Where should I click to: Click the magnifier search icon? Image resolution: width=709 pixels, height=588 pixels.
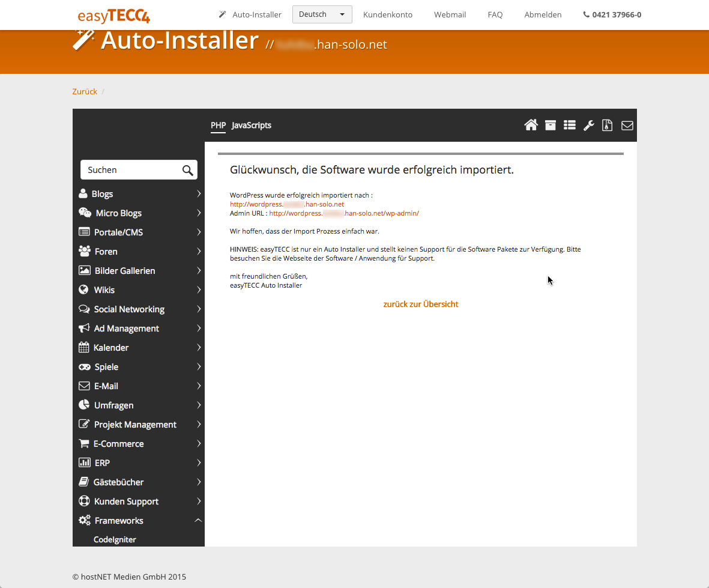point(188,170)
